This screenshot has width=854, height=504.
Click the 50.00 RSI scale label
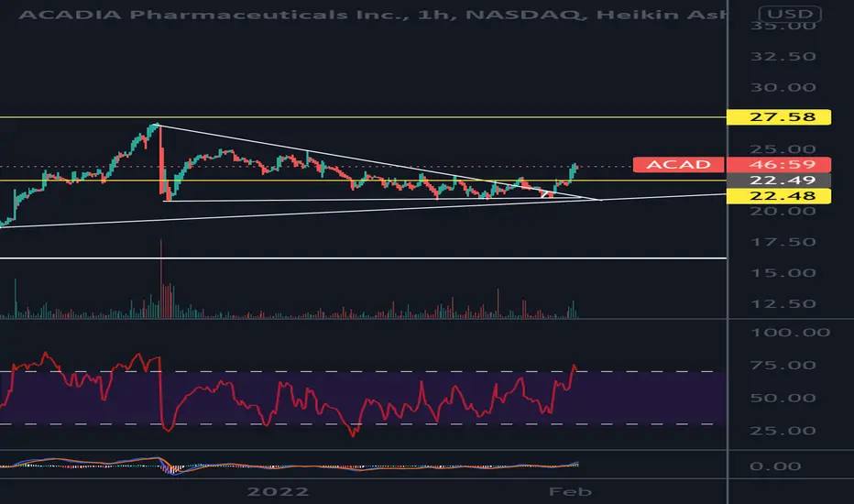pos(783,398)
